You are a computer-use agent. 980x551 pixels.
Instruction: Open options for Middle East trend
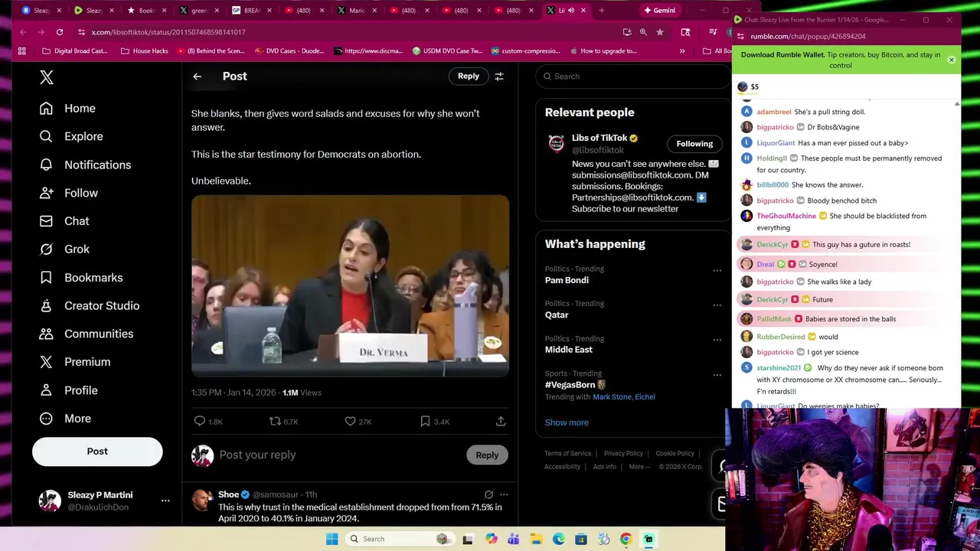tap(717, 340)
